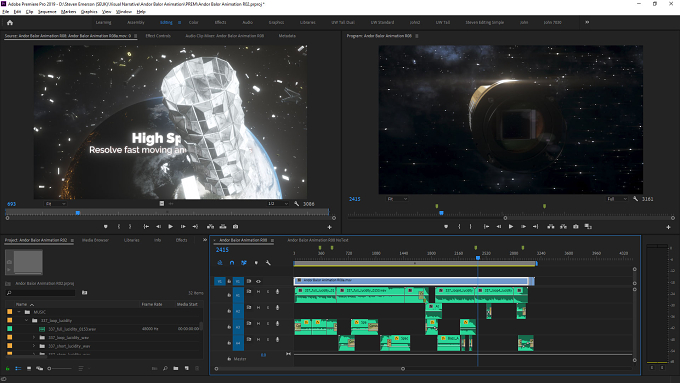
Task: Click Source monitor playhead on scrubber
Action: [78, 213]
